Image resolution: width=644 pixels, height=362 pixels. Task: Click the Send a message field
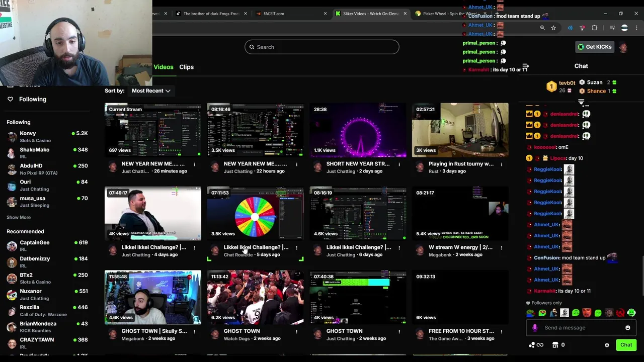[581, 328]
